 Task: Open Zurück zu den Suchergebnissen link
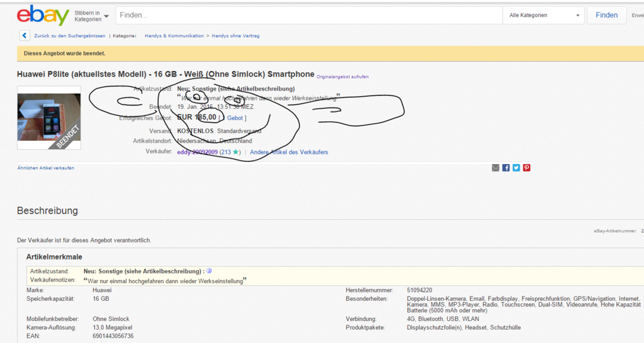70,36
